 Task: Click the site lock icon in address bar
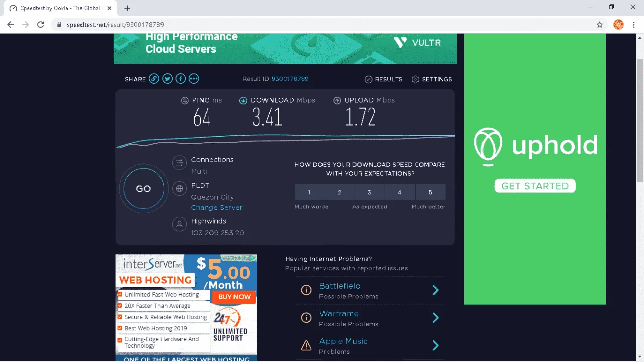click(59, 24)
